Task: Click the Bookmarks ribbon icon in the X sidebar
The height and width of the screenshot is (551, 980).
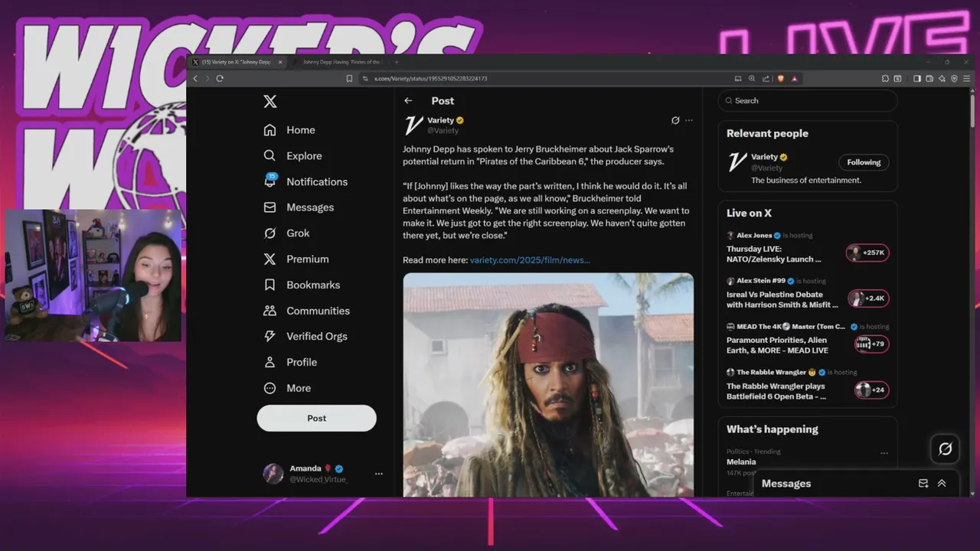Action: pyautogui.click(x=269, y=285)
